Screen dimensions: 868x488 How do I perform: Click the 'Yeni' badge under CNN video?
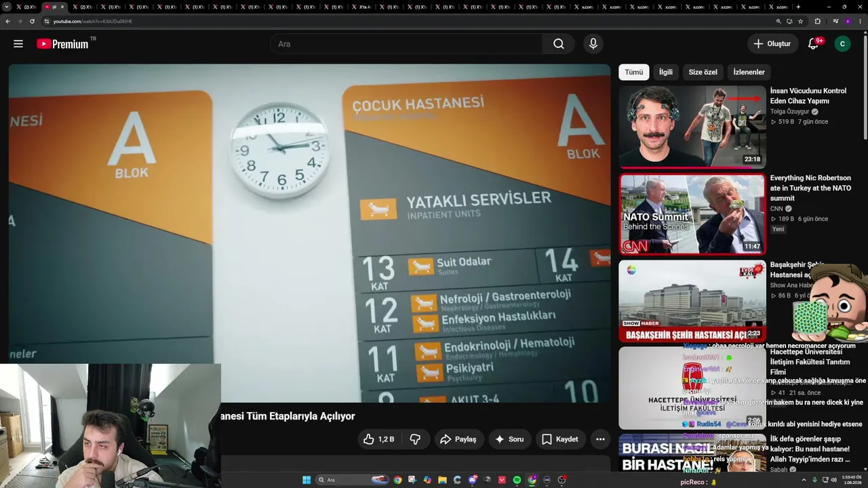(x=778, y=229)
